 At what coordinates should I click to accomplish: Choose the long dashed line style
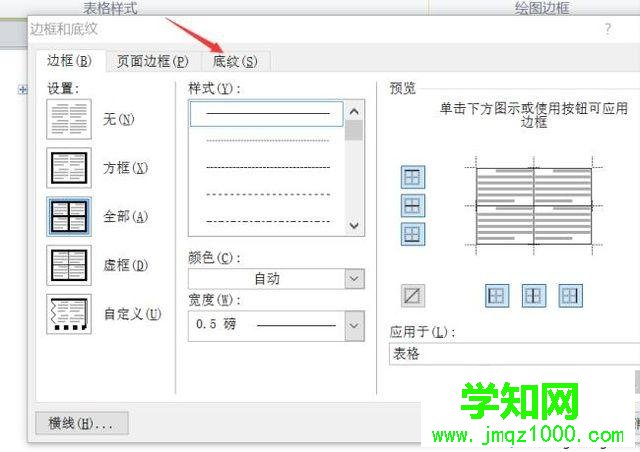coord(268,194)
